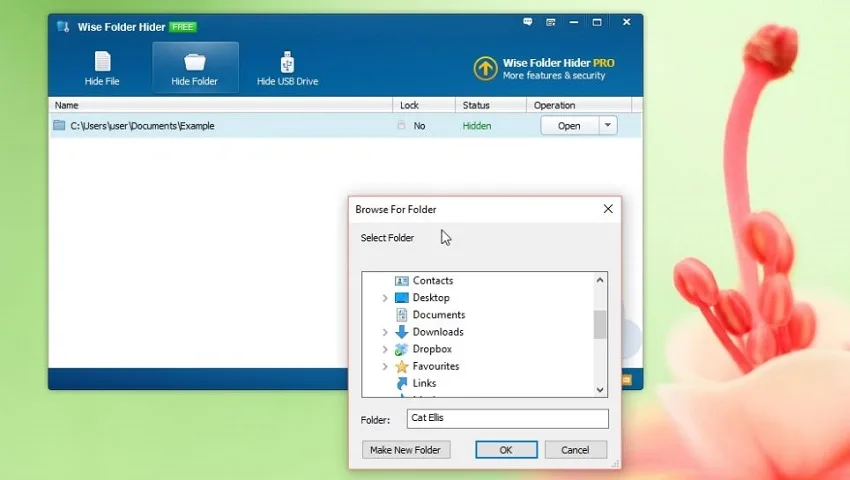Click the Make New Folder button
850x480 pixels.
pyautogui.click(x=405, y=450)
